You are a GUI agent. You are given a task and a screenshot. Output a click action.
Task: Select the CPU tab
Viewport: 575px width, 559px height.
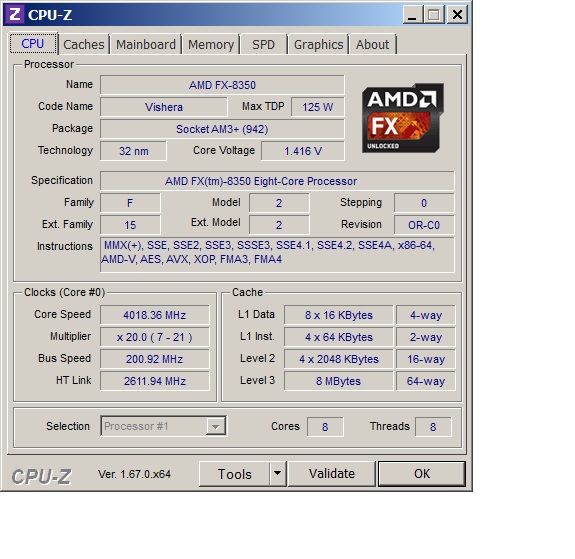pos(33,44)
